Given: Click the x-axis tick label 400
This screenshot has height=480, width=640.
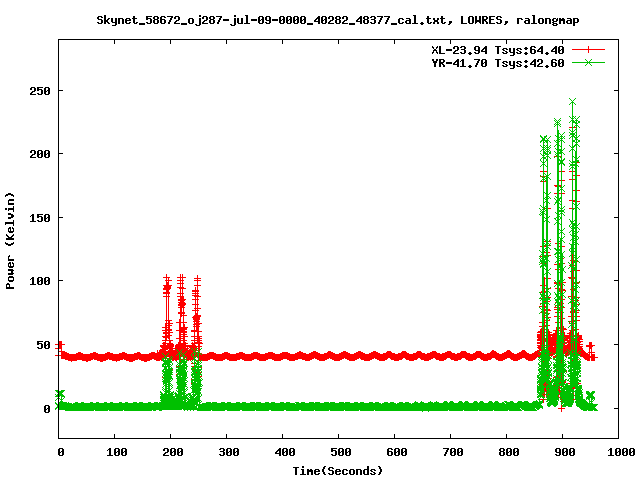Looking at the screenshot, I should coord(284,452).
